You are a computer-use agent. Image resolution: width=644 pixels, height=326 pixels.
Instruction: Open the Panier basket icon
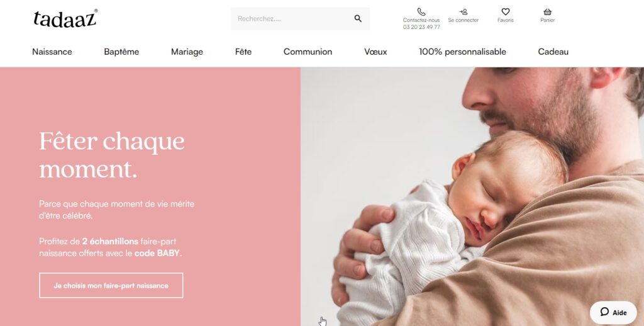548,12
